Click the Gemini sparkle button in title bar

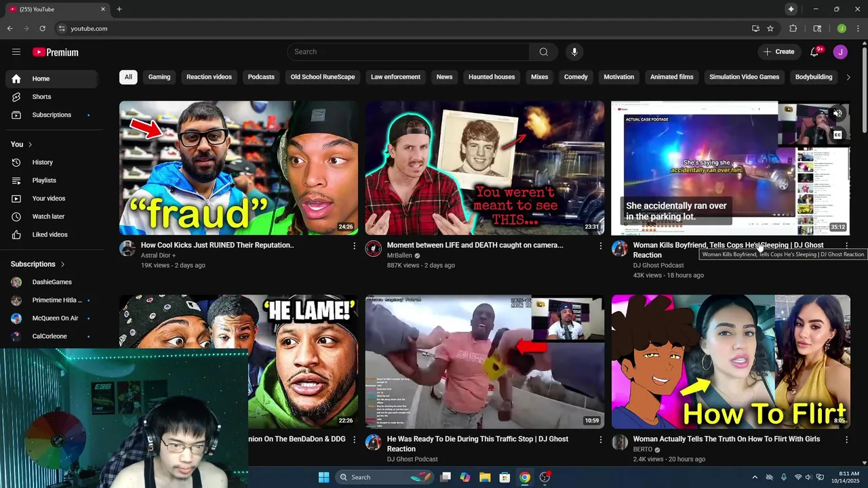click(x=791, y=9)
